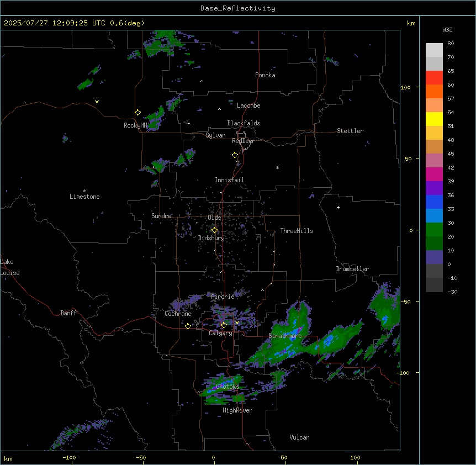This screenshot has height=465, width=476.
Task: Click the Innisfail label
Action: (229, 180)
